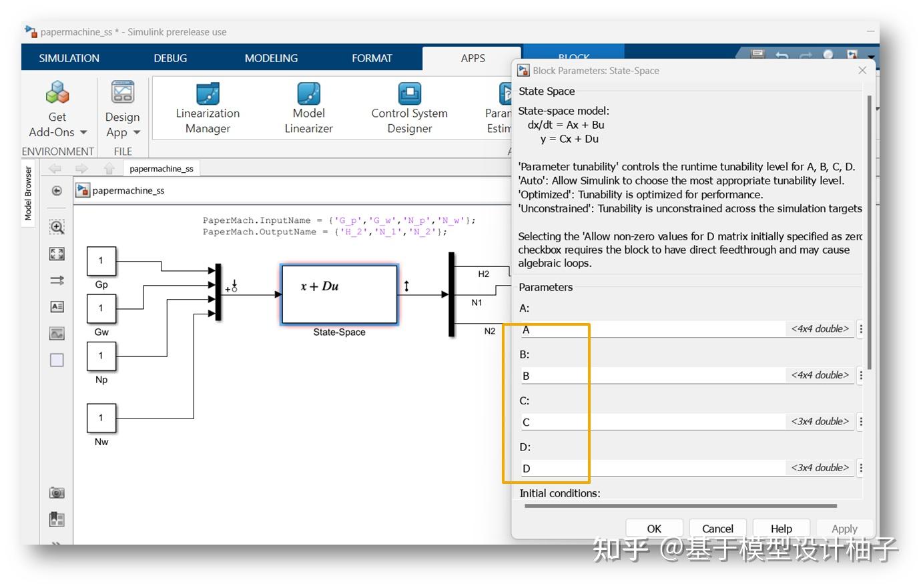Open the options menu beside the A matrix field

click(x=861, y=328)
